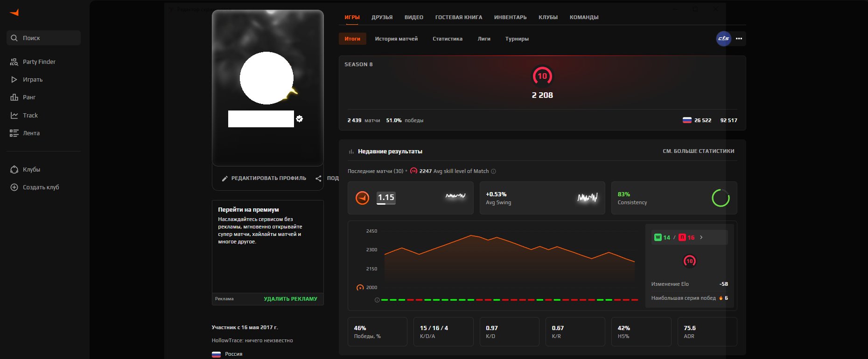The image size is (868, 359).
Task: Open the Статистика sub-tab
Action: [448, 39]
